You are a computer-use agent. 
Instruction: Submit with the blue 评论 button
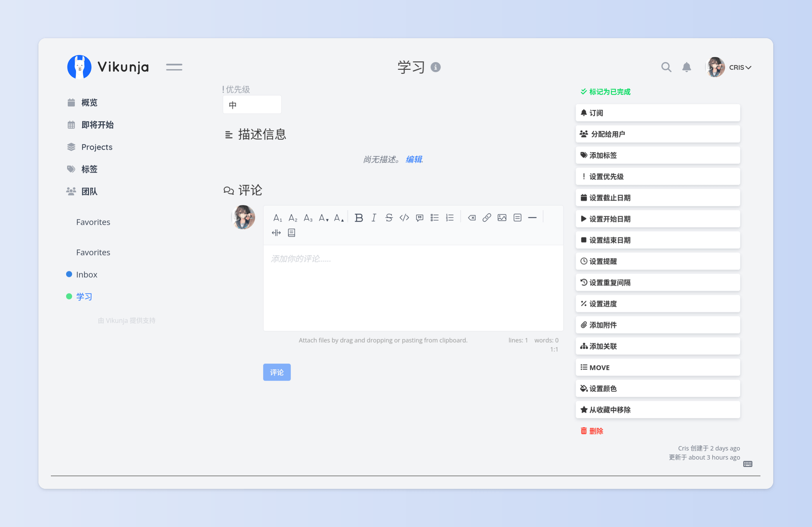pyautogui.click(x=277, y=372)
